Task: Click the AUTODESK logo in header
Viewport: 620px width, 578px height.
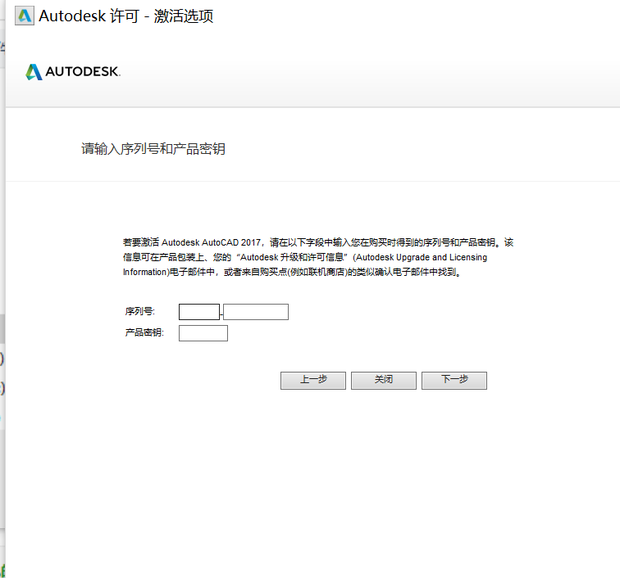Action: tap(73, 72)
